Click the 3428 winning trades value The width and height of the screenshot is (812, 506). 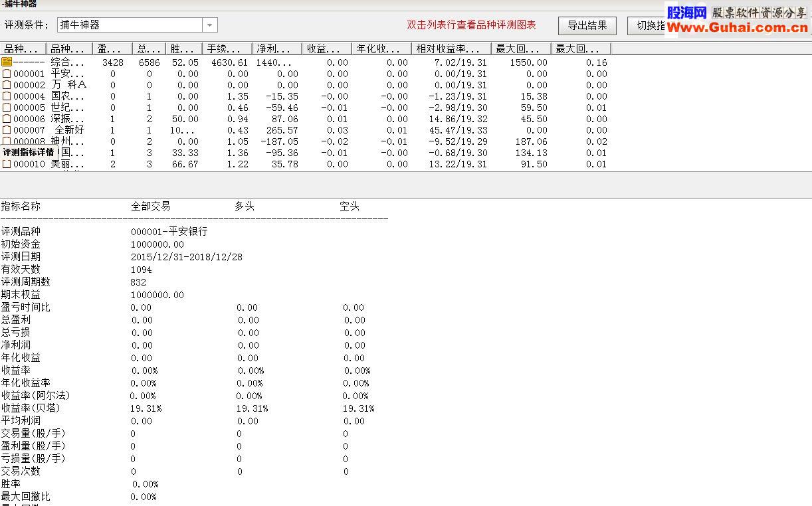coord(113,62)
